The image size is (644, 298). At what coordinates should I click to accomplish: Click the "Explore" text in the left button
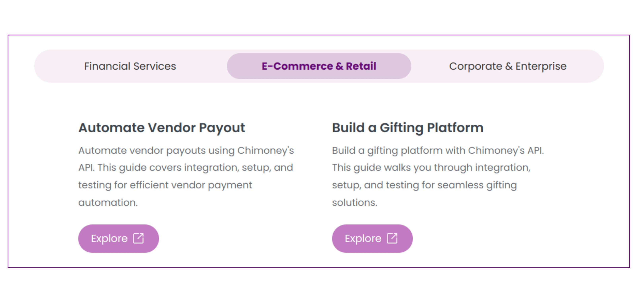[x=109, y=239]
